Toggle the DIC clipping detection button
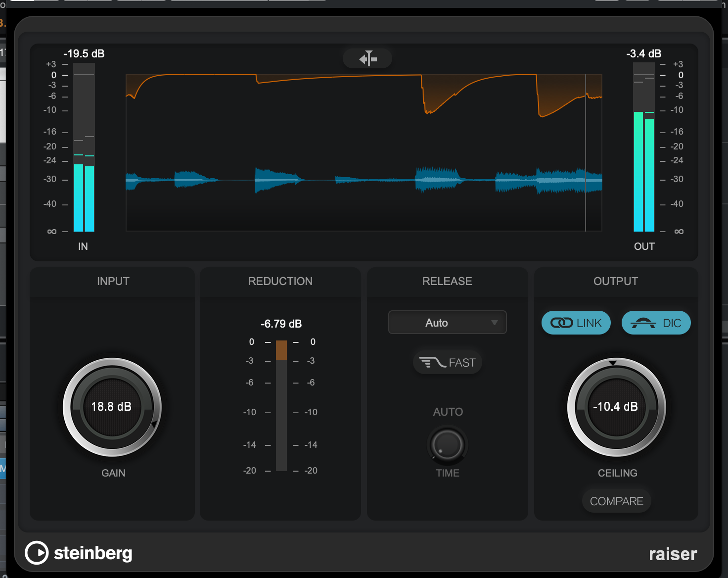Image resolution: width=728 pixels, height=578 pixels. click(x=656, y=323)
